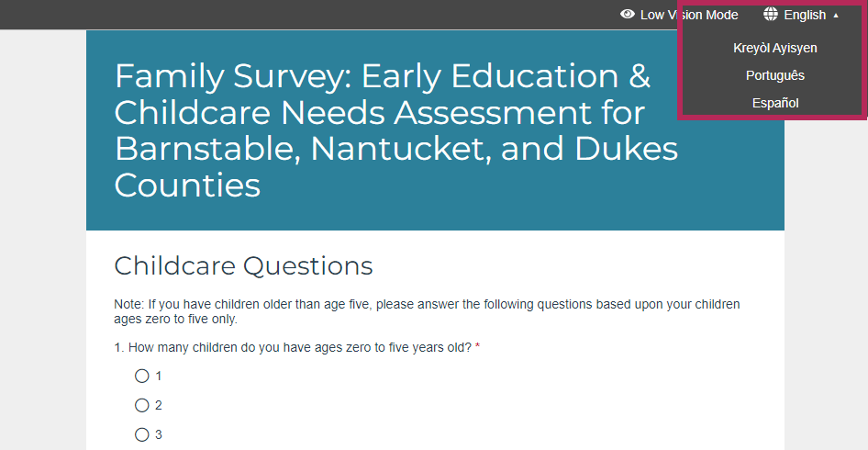Click the Childcare Questions section heading

click(243, 265)
